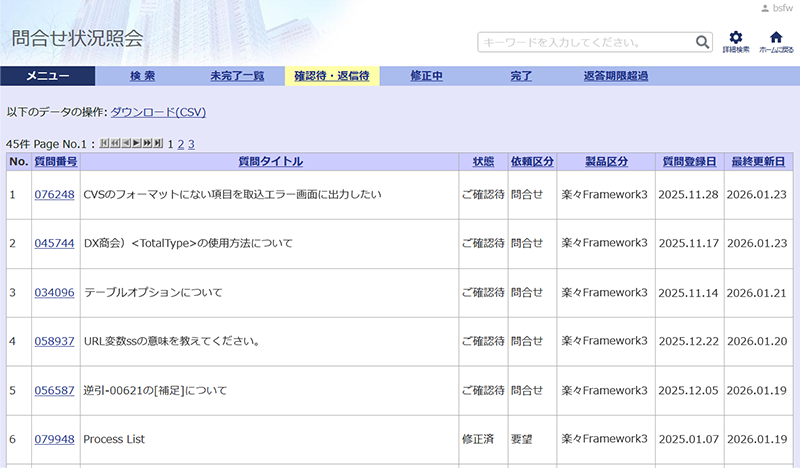Click the magnifying glass search icon
The image size is (800, 468).
pyautogui.click(x=702, y=42)
